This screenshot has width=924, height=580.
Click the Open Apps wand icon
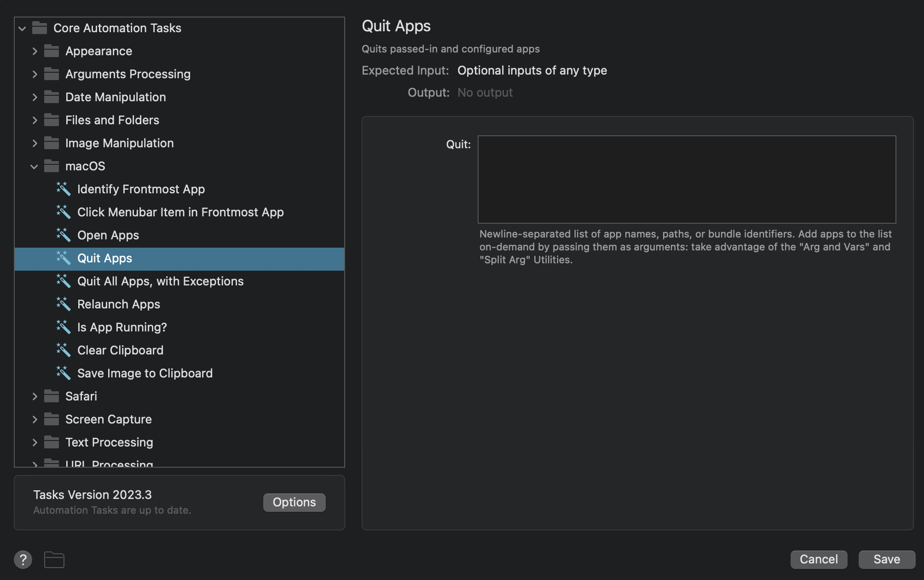click(64, 235)
